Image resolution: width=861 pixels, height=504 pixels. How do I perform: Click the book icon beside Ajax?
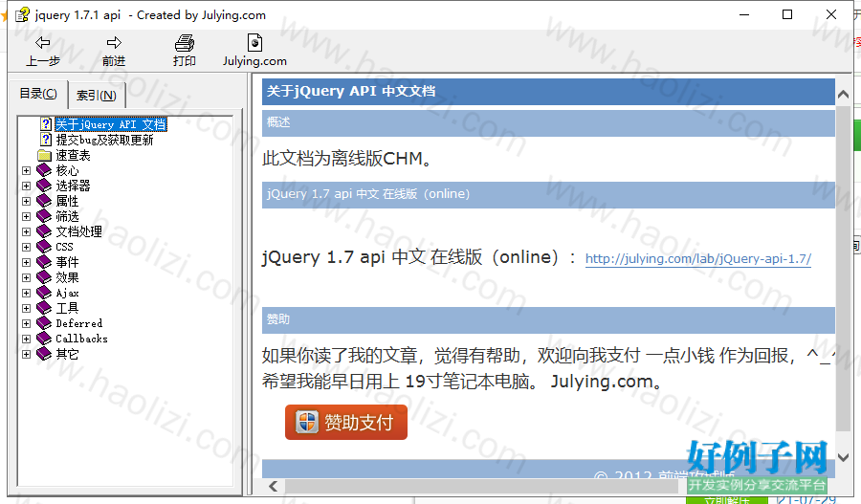click(44, 294)
